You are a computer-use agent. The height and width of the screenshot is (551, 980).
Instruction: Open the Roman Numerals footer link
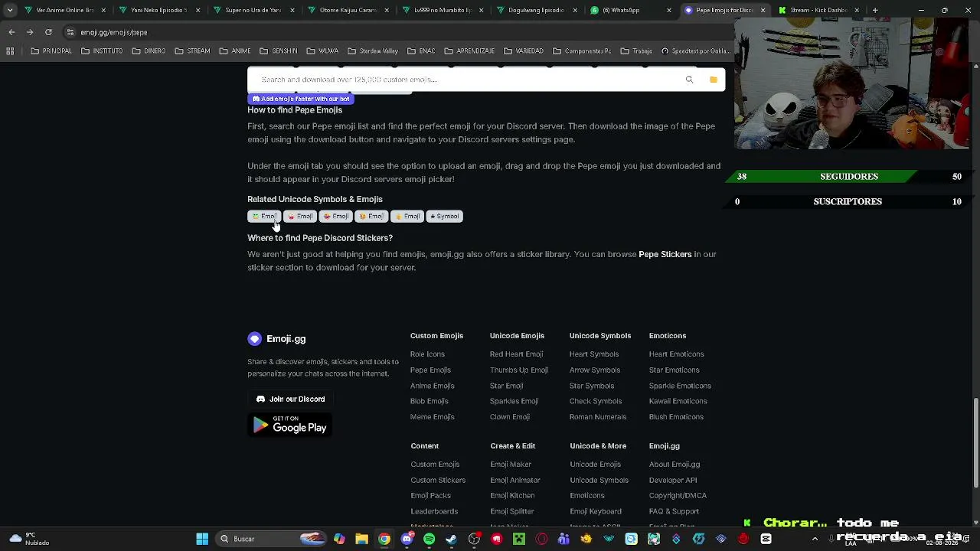(598, 417)
